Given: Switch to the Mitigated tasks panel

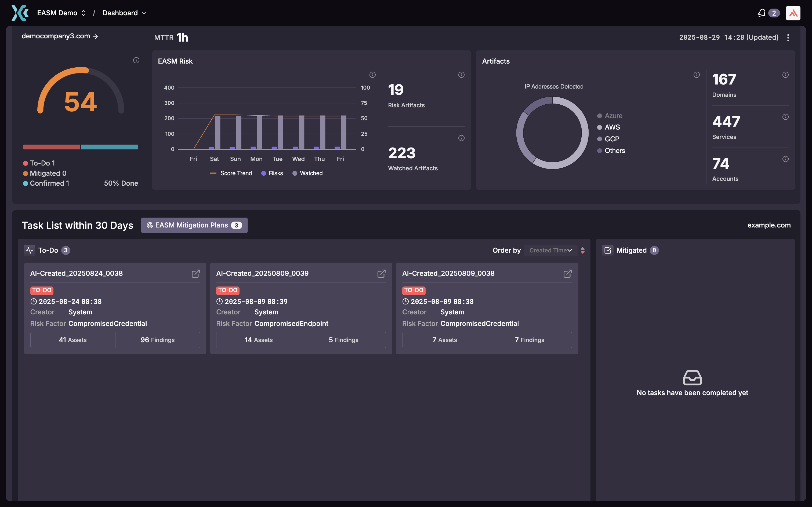Looking at the screenshot, I should coord(632,250).
